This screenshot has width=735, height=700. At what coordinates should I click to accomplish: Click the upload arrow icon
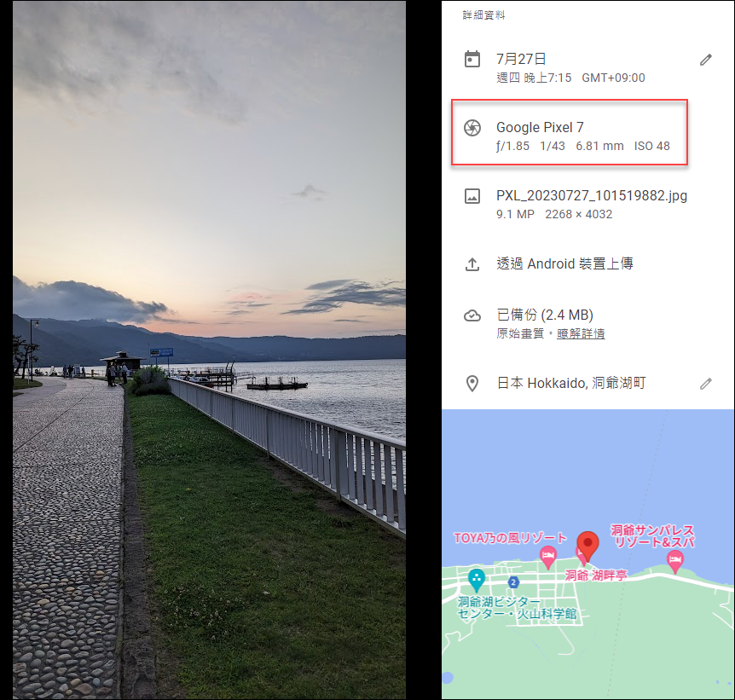pyautogui.click(x=472, y=264)
